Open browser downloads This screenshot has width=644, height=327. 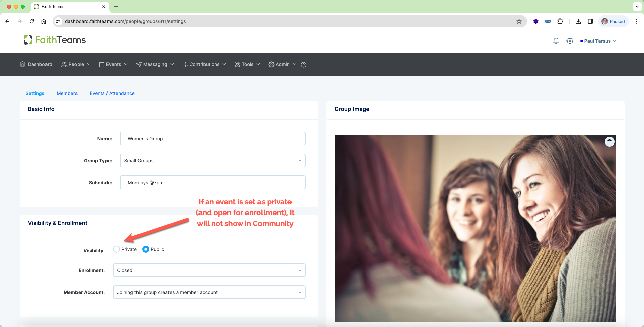(578, 21)
